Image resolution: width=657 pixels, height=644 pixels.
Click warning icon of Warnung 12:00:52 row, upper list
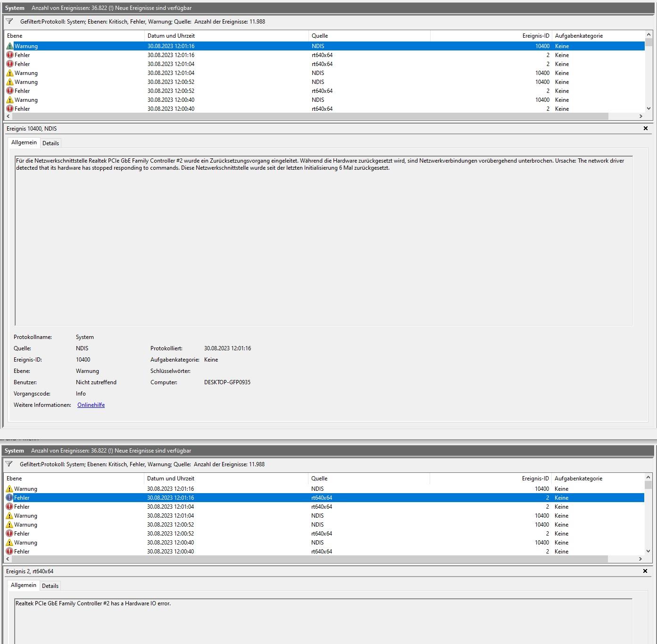click(10, 82)
